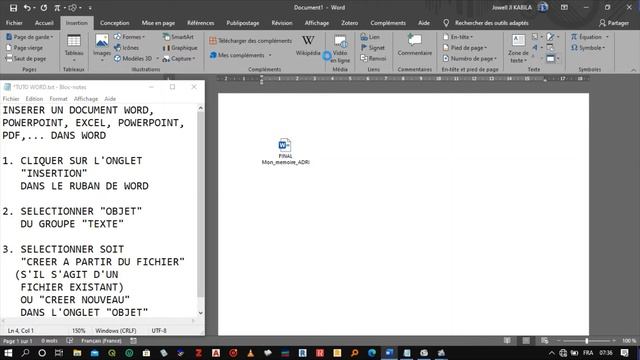Screen dimensions: 640x360
Task: Switch to Mode Lecture view icon
Action: tap(507, 340)
